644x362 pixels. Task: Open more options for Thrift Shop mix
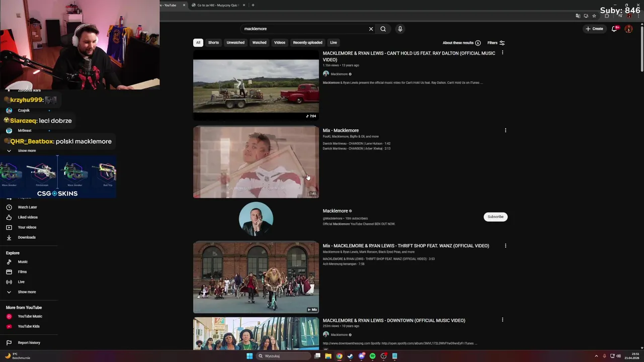pos(505,246)
